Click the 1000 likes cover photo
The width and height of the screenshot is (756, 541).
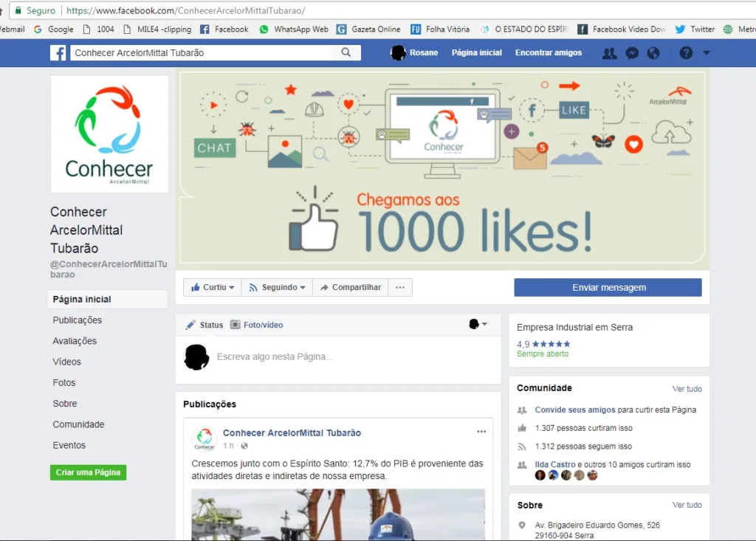coord(443,168)
